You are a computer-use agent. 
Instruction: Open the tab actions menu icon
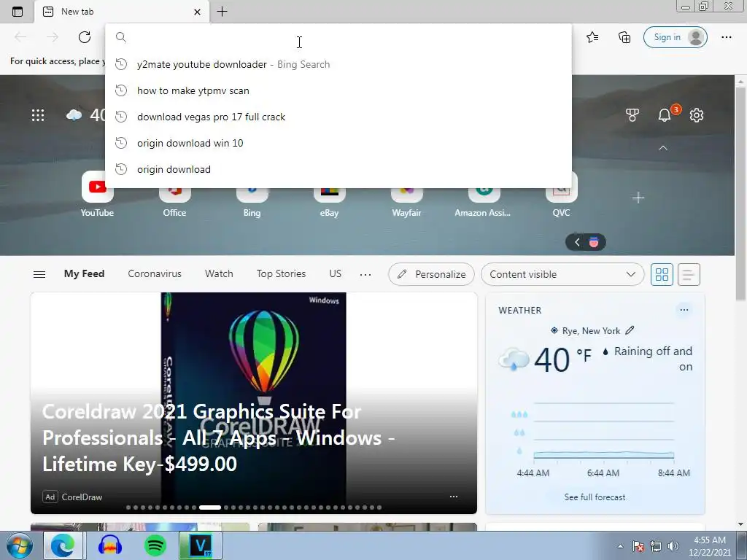click(x=18, y=12)
